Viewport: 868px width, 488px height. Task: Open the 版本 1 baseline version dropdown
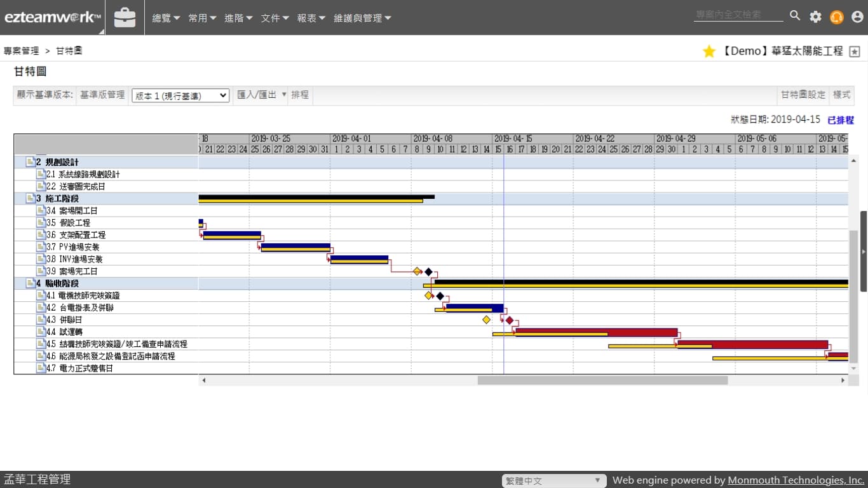pyautogui.click(x=180, y=95)
